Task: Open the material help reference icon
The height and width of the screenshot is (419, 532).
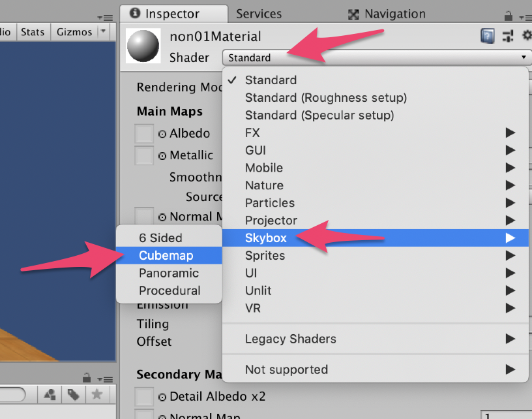Action: (487, 36)
